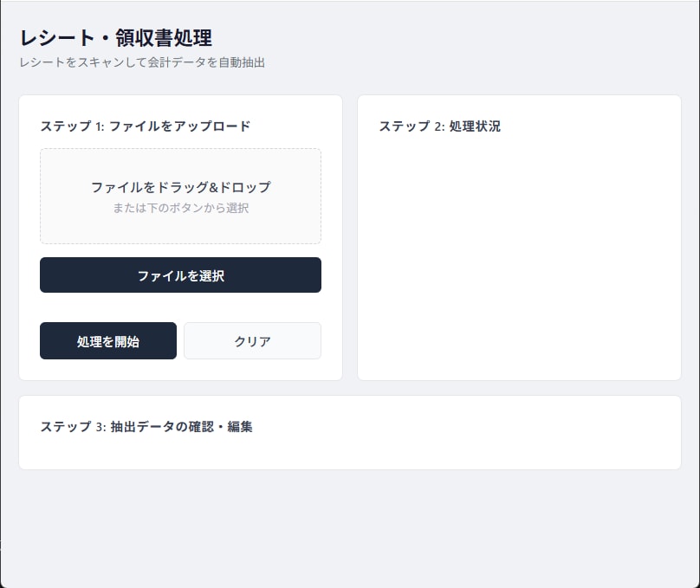
Task: Start processing with 処理を開始 button
Action: [108, 341]
